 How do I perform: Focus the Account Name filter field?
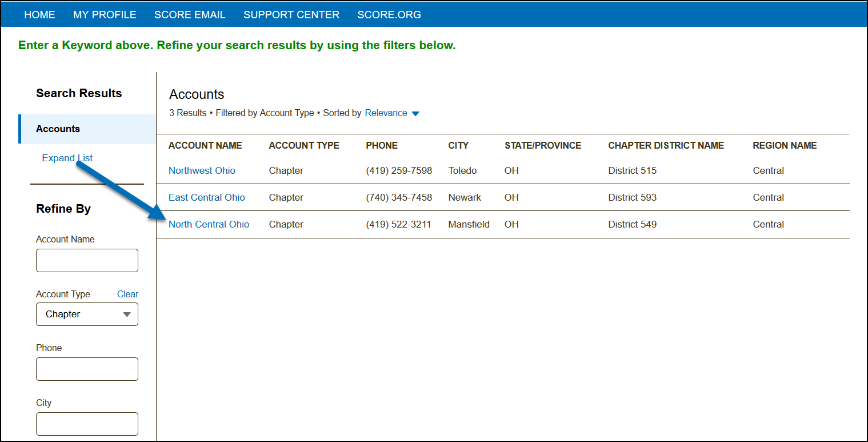click(87, 260)
